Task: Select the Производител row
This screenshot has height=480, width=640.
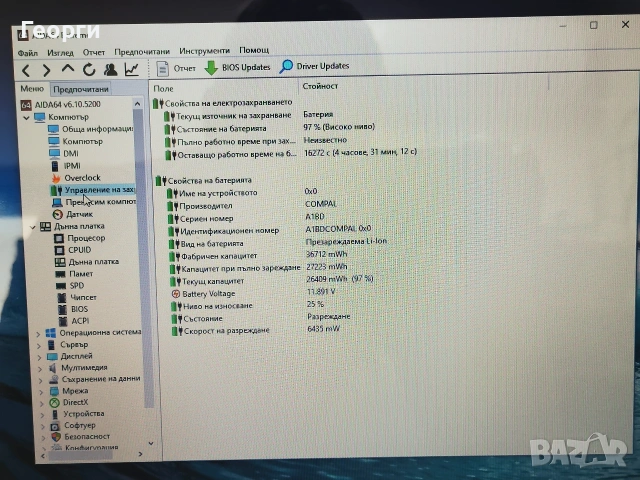Action: pos(252,205)
